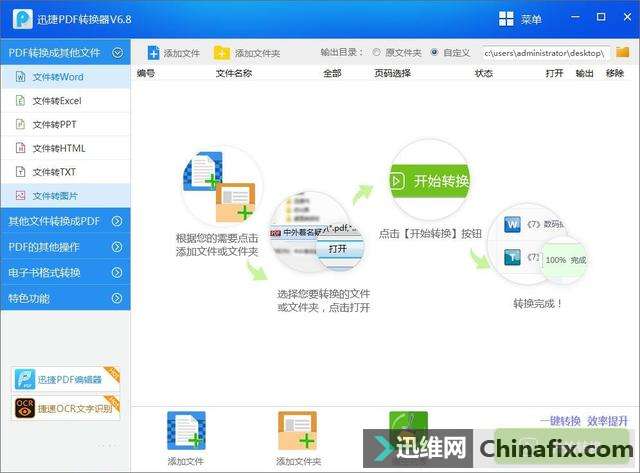The width and height of the screenshot is (640, 473).
Task: Minimize the converter window
Action: tap(576, 17)
